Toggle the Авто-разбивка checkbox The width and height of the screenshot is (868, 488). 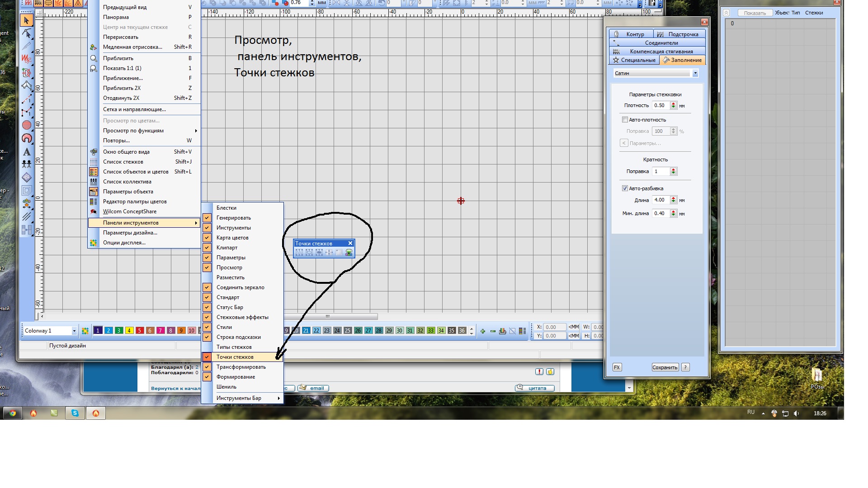coord(625,188)
